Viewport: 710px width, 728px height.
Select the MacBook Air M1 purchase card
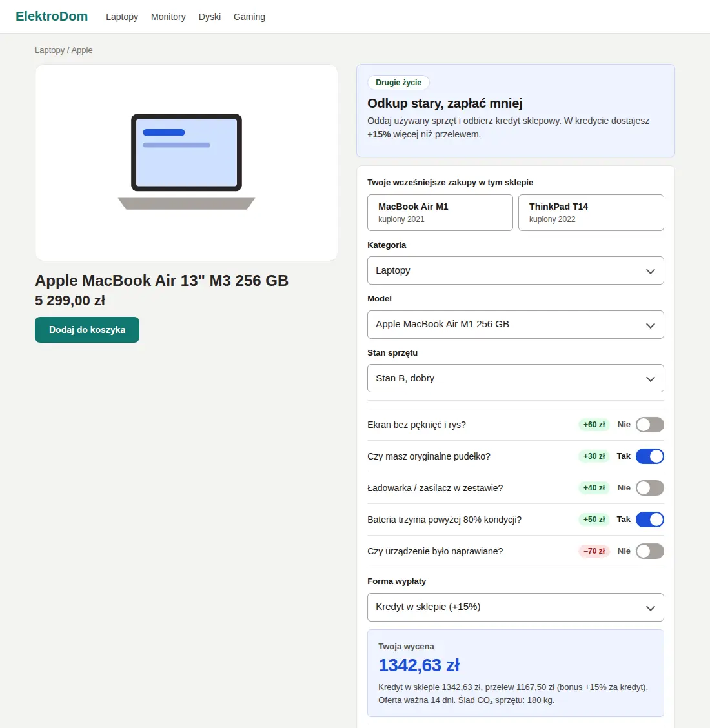click(x=440, y=212)
